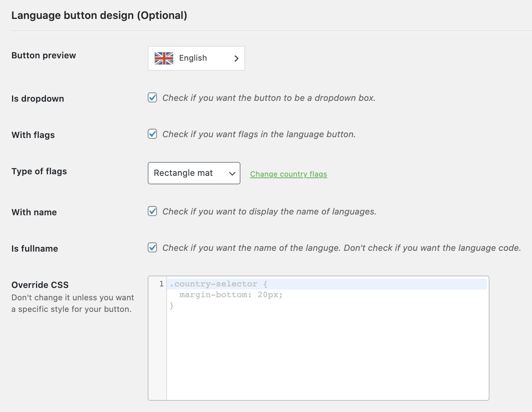Image resolution: width=532 pixels, height=412 pixels.
Task: Follow the Change country flags link
Action: coord(288,174)
